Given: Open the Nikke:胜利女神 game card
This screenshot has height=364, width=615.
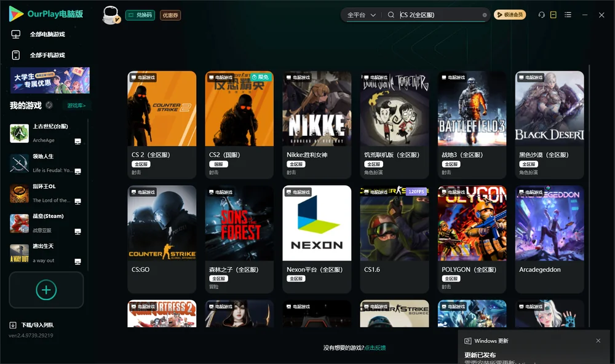Looking at the screenshot, I should (317, 125).
